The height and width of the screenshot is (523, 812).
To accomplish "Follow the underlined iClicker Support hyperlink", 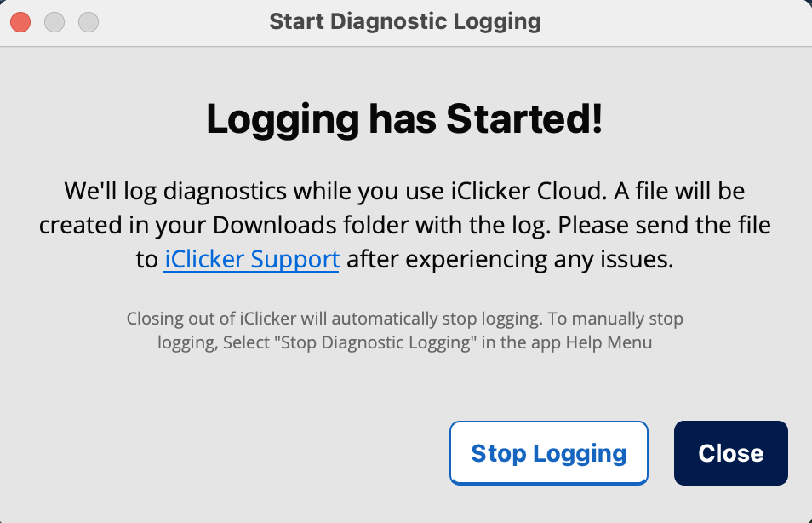I will [x=251, y=259].
